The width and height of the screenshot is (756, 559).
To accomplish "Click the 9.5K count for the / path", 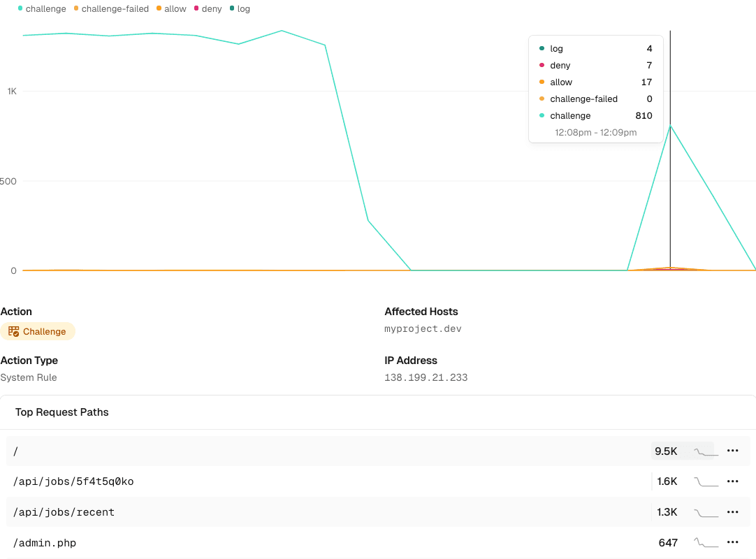I will (x=666, y=451).
